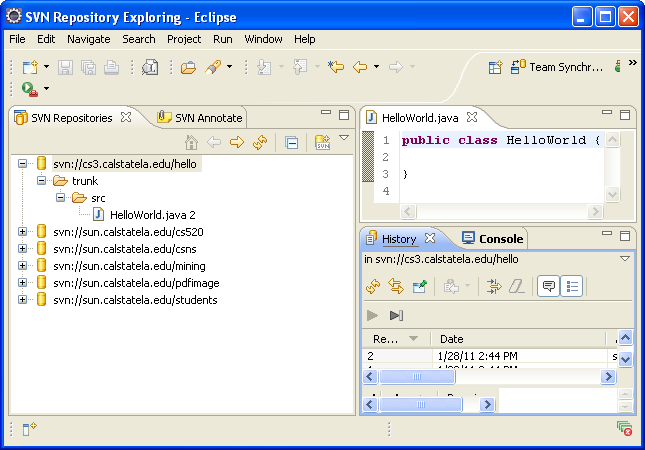Viewport: 645px width, 450px height.
Task: Click the Get Next revisions play button
Action: click(x=372, y=315)
